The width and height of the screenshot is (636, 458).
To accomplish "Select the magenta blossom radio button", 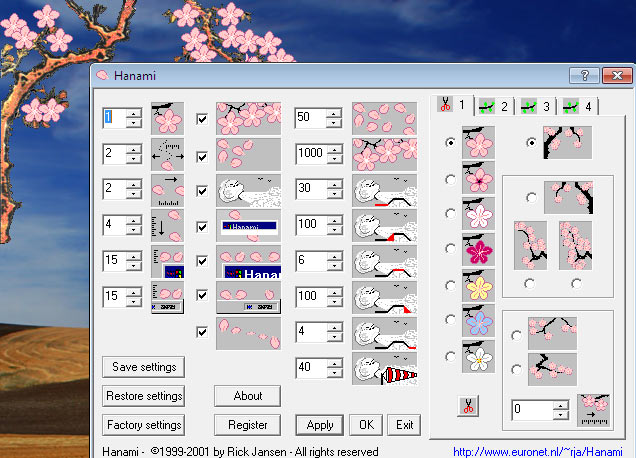I will pyautogui.click(x=450, y=248).
